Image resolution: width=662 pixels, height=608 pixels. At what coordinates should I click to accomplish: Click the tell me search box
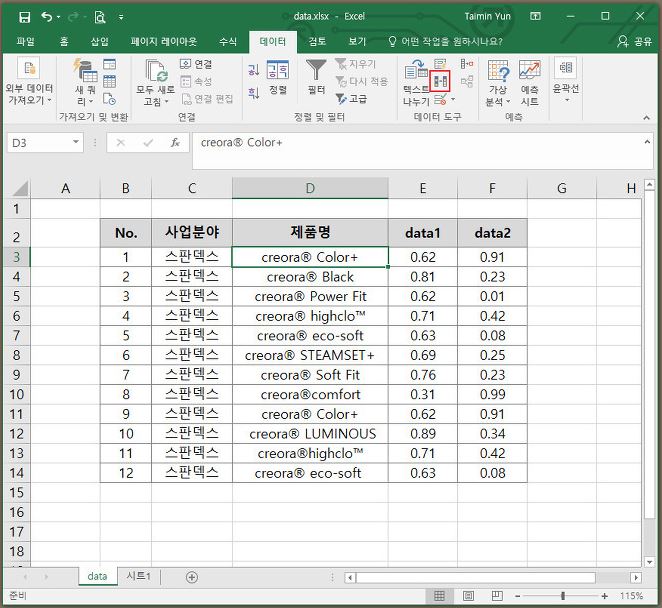pyautogui.click(x=446, y=41)
